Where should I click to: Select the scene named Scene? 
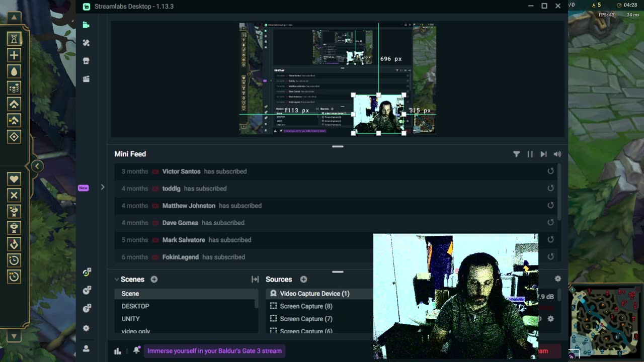185,294
